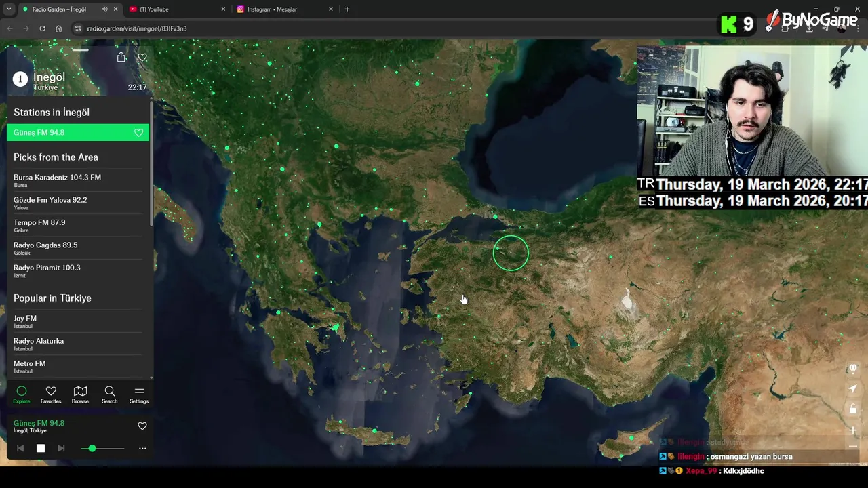
Task: Switch to the YouTube browser tab
Action: [178, 9]
